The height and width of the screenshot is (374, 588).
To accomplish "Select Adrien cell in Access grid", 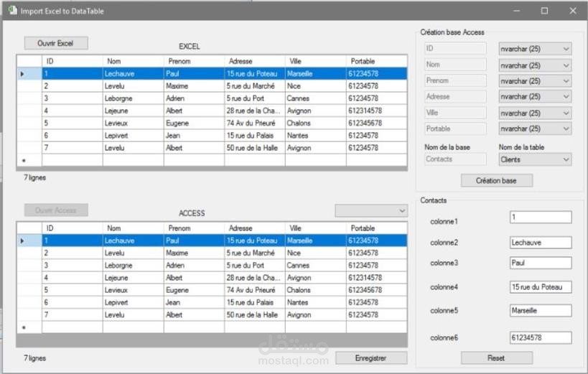I will (195, 266).
